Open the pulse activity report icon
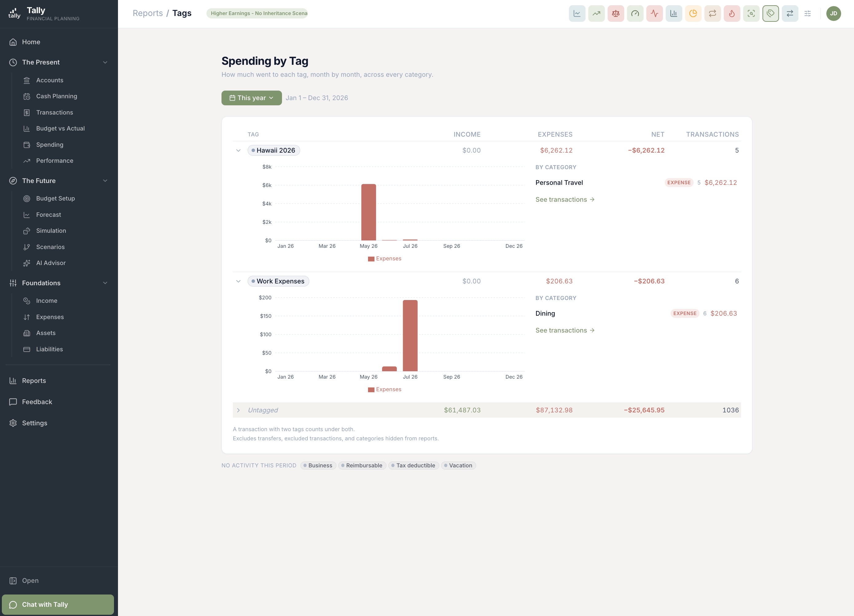This screenshot has height=616, width=854. pos(654,14)
